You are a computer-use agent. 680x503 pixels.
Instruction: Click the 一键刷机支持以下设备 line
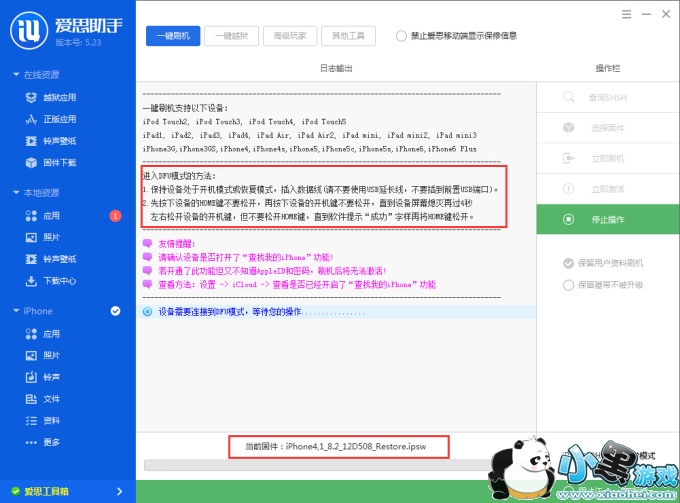[185, 108]
